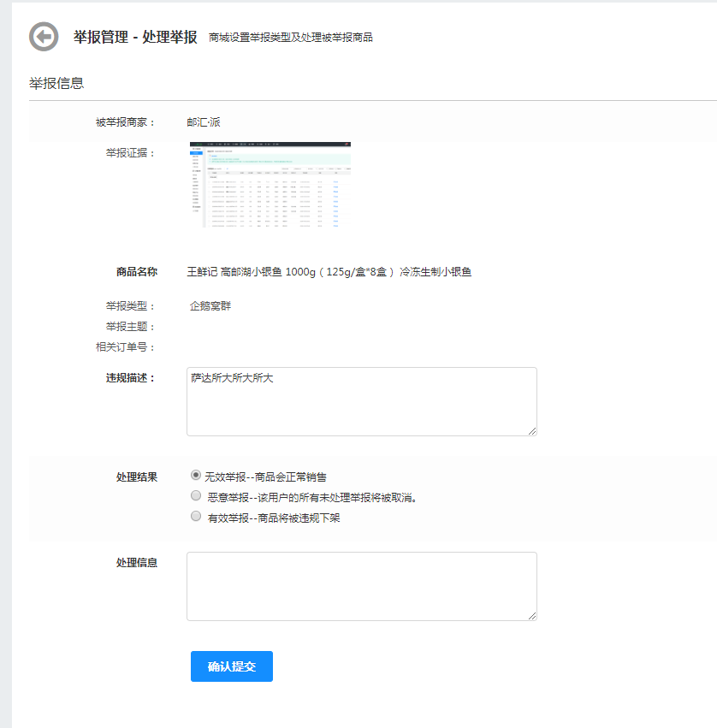This screenshot has height=728, width=717.
Task: Click the 举报信息 section heading
Action: click(56, 84)
